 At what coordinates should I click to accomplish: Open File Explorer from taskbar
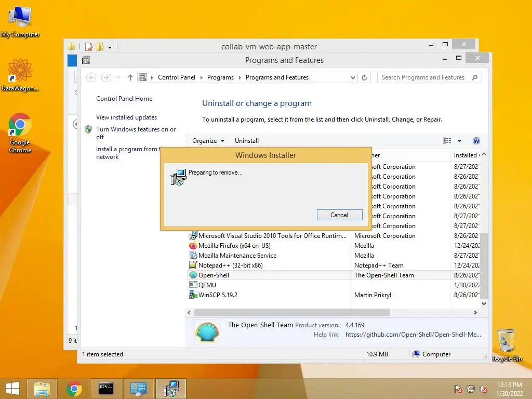(x=42, y=389)
